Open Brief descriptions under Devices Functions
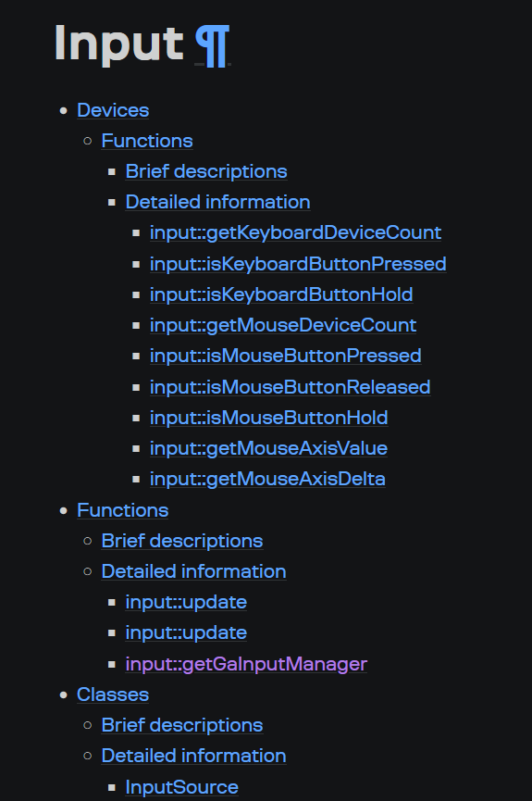Screen dimensions: 532x801 [x=206, y=171]
